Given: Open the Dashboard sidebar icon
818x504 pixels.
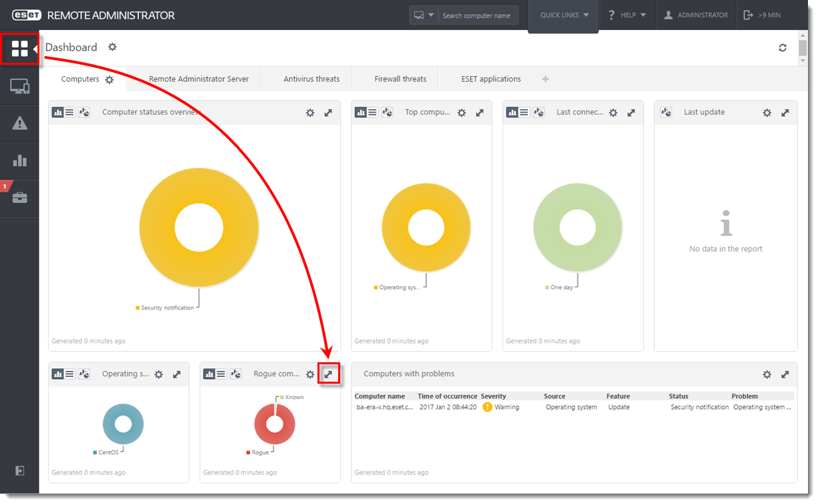Looking at the screenshot, I should [20, 48].
